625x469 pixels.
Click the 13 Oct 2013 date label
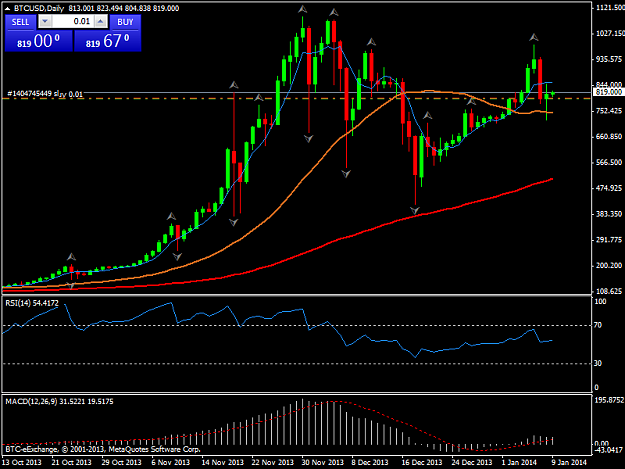pos(22,462)
